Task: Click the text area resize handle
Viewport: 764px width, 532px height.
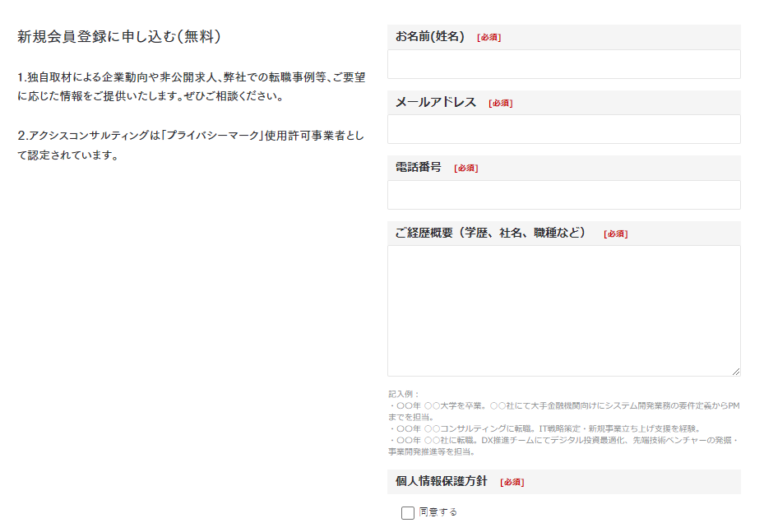Action: tap(735, 371)
